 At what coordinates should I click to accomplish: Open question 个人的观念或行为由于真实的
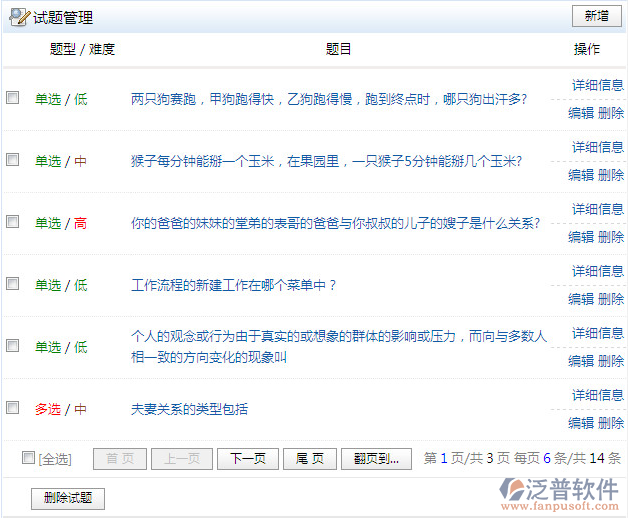(x=339, y=347)
